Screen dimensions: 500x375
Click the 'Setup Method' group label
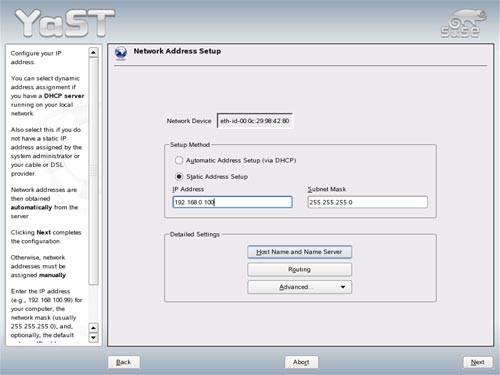coord(190,145)
